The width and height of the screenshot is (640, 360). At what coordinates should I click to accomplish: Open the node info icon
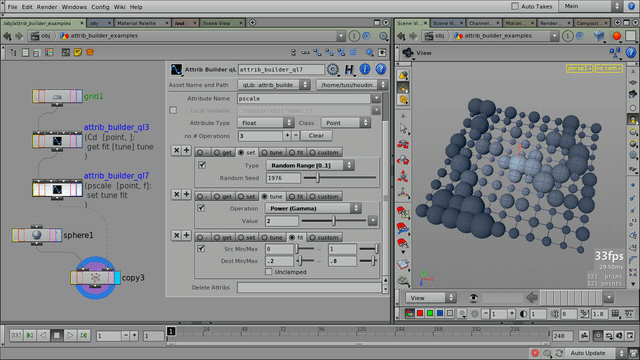(x=364, y=69)
